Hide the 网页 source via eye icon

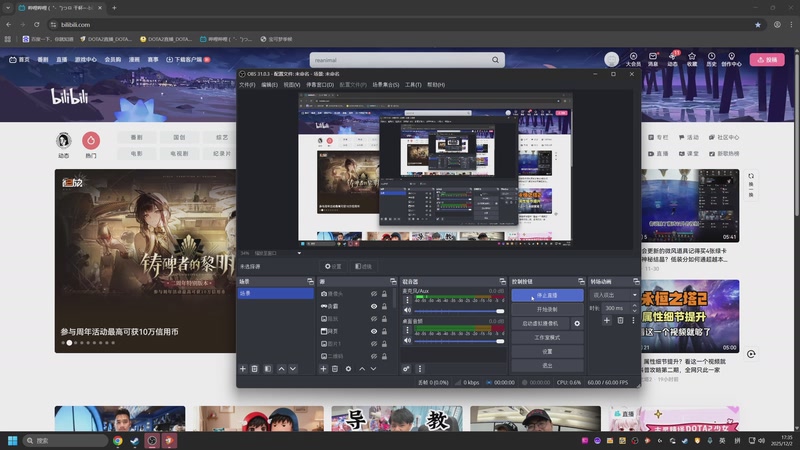pos(374,331)
